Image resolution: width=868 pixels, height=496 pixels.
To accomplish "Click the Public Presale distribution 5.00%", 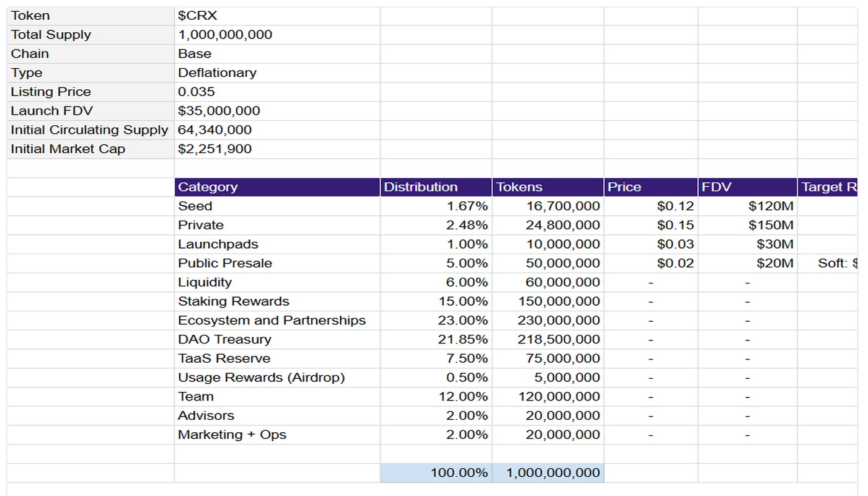I will [436, 263].
